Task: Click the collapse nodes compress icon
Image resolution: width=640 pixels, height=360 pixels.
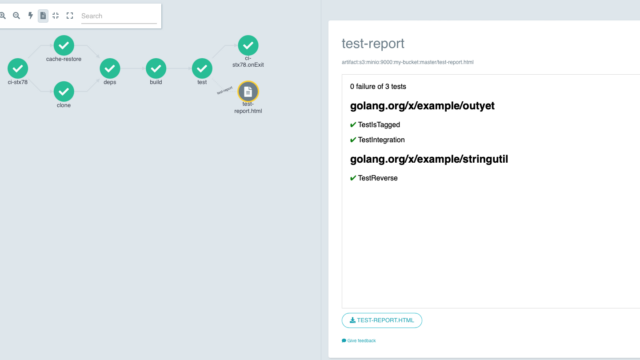Action: pyautogui.click(x=56, y=16)
